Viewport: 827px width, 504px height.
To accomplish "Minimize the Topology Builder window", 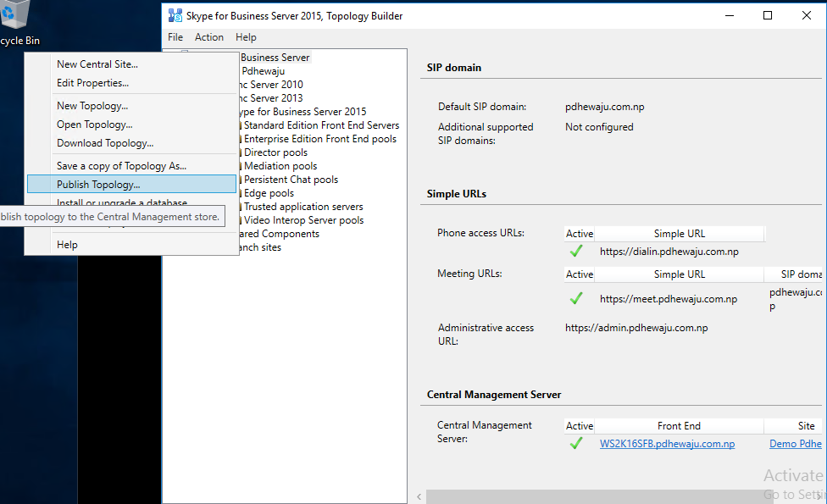I will click(730, 15).
